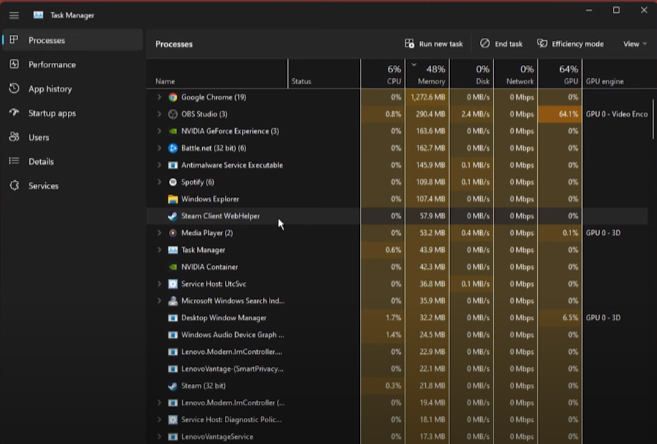The width and height of the screenshot is (657, 444).
Task: Open the Details page
Action: coord(72,162)
